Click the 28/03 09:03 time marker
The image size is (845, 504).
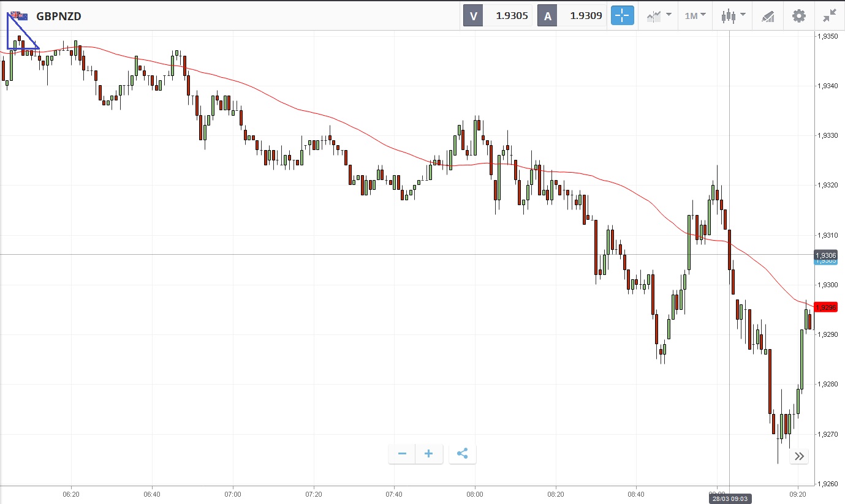point(729,498)
